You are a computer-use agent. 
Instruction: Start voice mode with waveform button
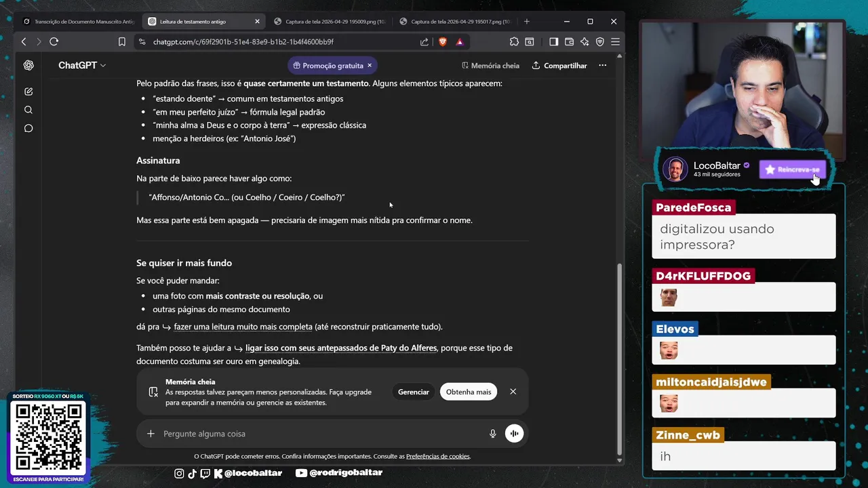(514, 434)
